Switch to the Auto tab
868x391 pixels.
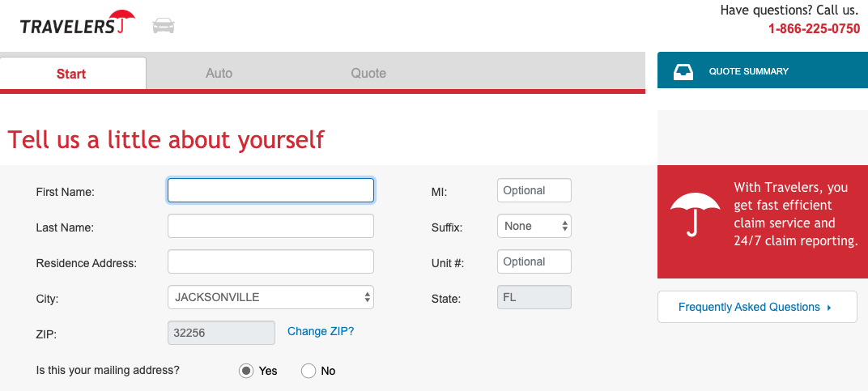click(x=219, y=73)
